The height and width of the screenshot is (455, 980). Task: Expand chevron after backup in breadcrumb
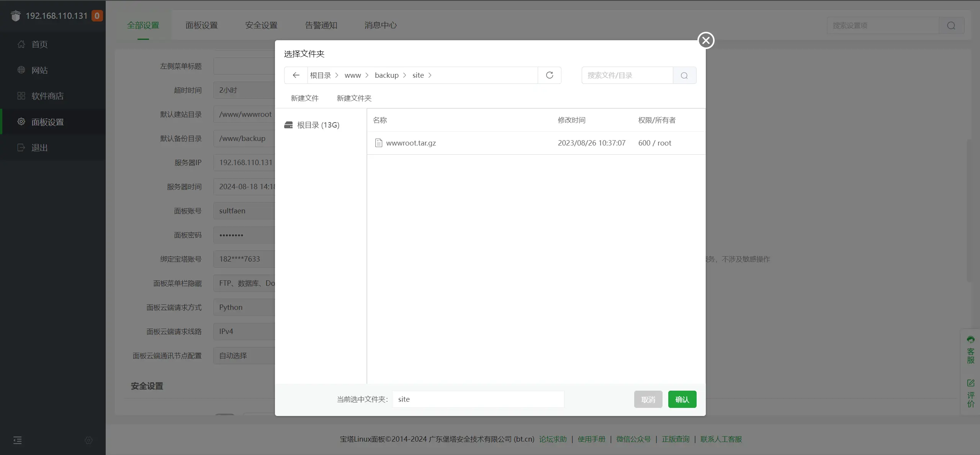point(404,75)
